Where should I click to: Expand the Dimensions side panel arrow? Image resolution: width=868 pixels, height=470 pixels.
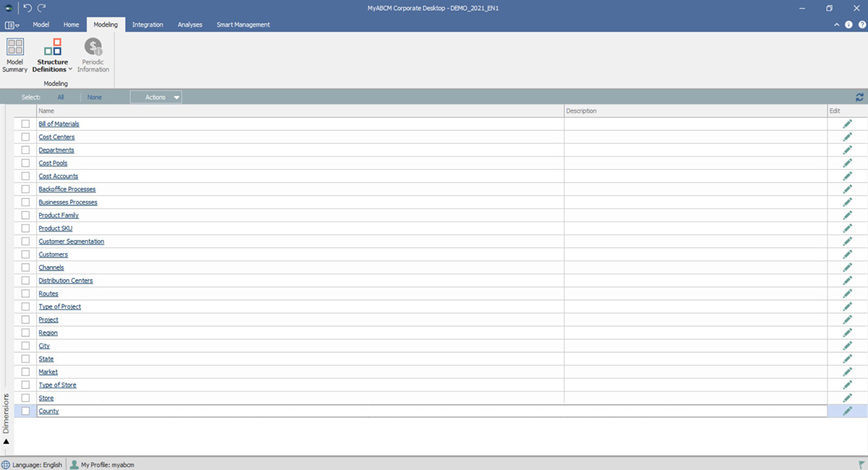pos(7,441)
